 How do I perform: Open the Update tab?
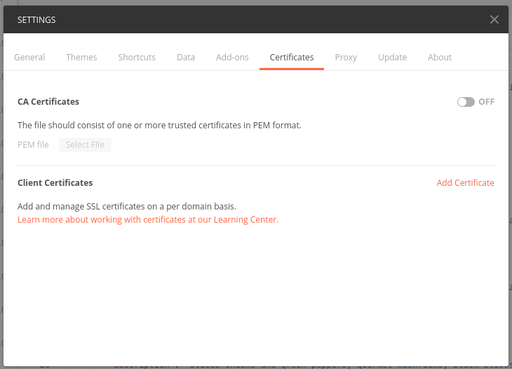(x=392, y=57)
